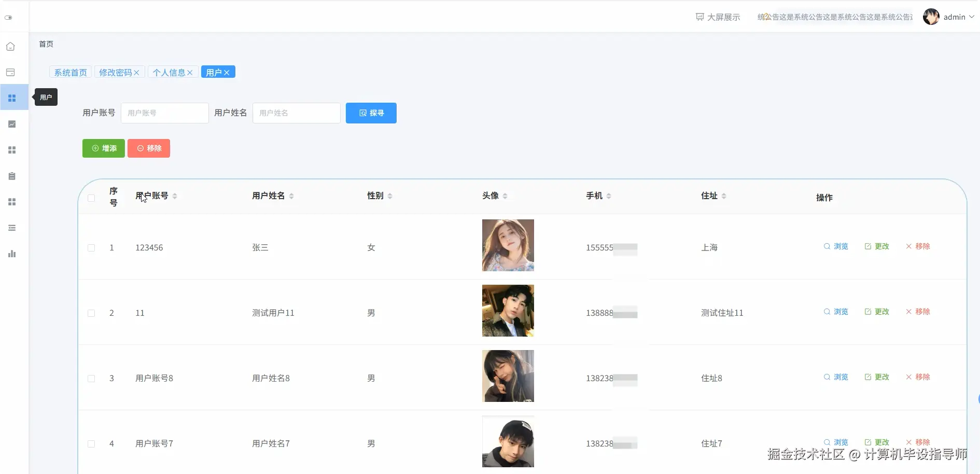Click 移除 for user 张三
This screenshot has width=980, height=474.
pos(918,246)
